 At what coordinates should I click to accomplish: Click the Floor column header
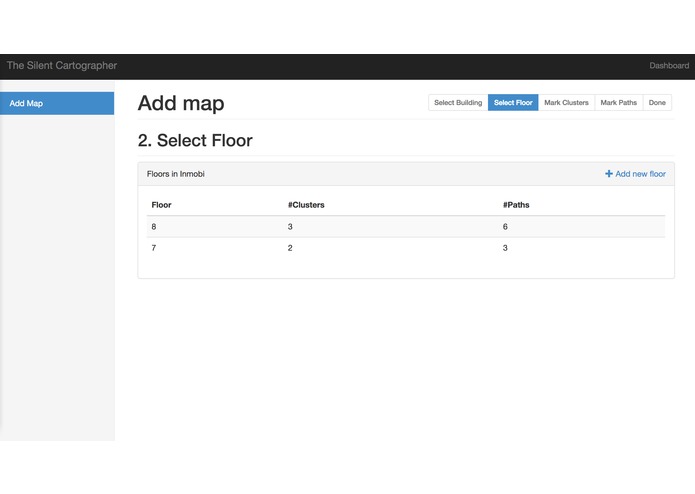(161, 205)
